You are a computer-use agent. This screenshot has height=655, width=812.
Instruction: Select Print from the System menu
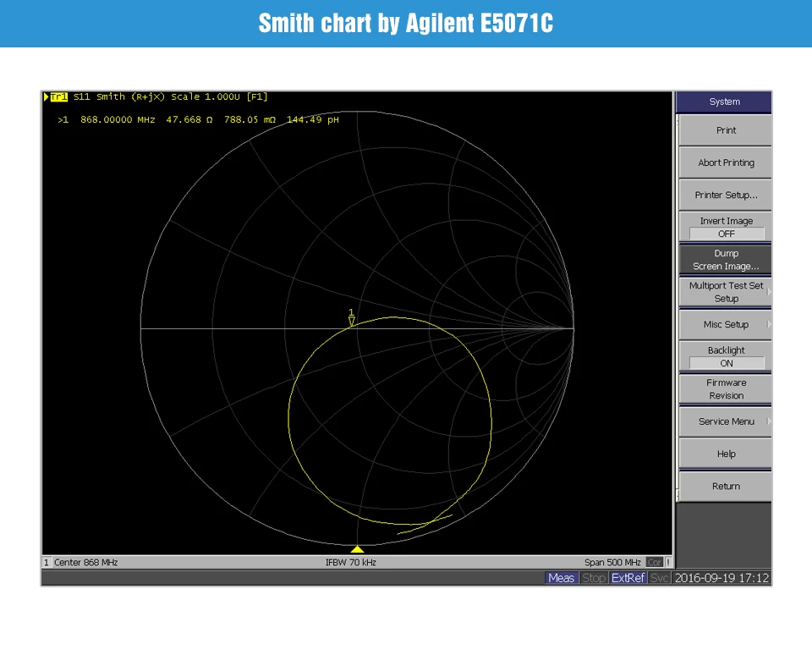pyautogui.click(x=726, y=130)
